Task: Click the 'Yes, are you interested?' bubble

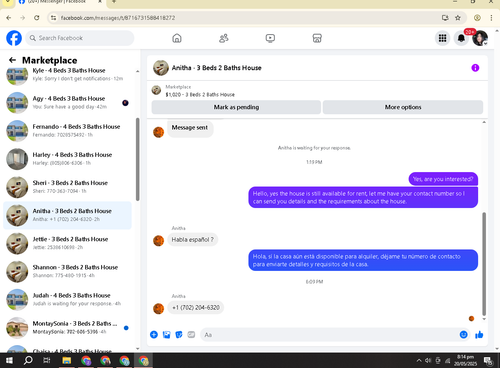Action: (443, 179)
